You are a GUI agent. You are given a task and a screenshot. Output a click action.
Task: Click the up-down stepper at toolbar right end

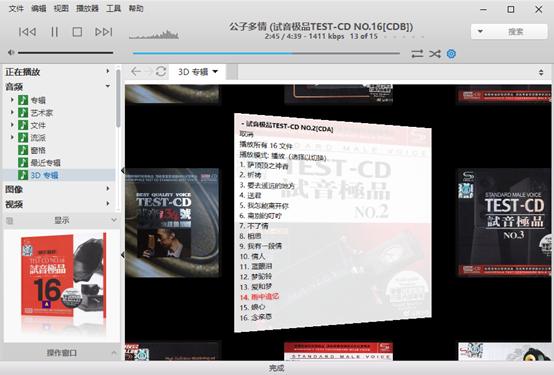pos(541,72)
